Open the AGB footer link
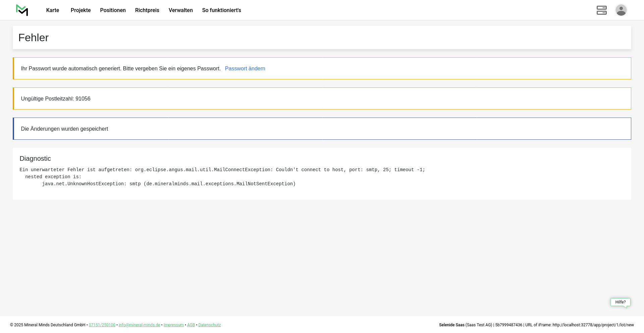 click(191, 325)
